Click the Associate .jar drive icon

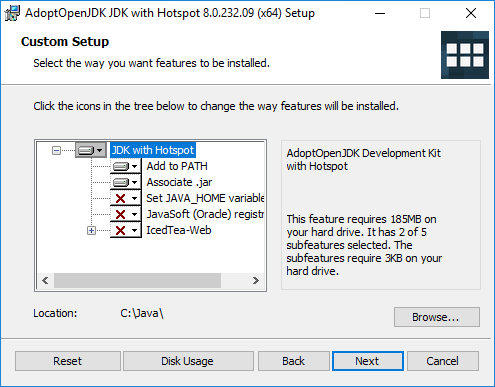click(x=121, y=182)
